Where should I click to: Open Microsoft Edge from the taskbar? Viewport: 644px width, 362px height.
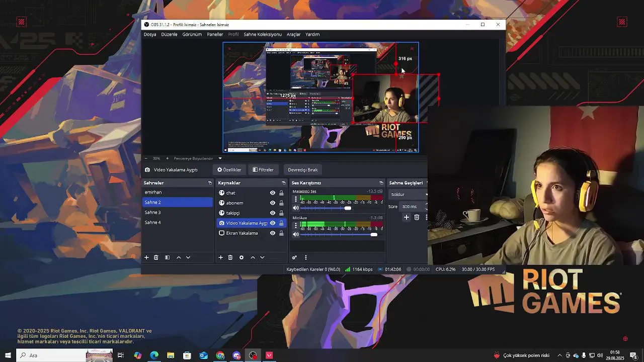pos(154,355)
